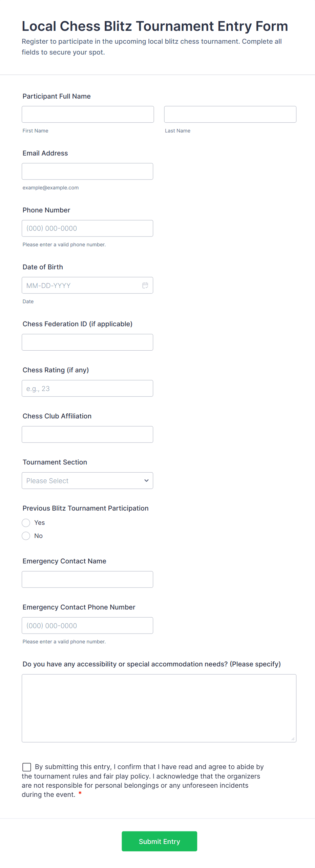Focus the Chess Rating input field
The width and height of the screenshot is (315, 868).
coord(87,388)
